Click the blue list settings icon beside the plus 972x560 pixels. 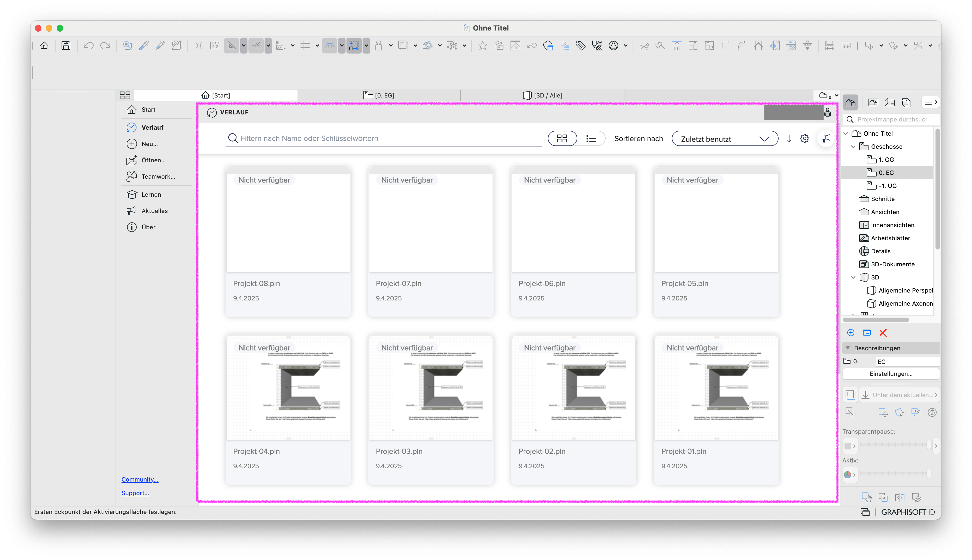[x=867, y=333]
